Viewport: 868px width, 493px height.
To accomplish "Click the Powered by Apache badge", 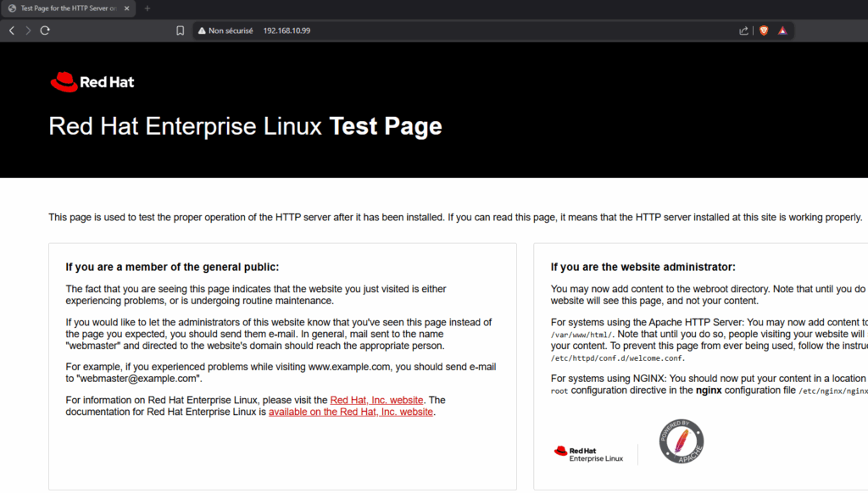I will coord(682,442).
